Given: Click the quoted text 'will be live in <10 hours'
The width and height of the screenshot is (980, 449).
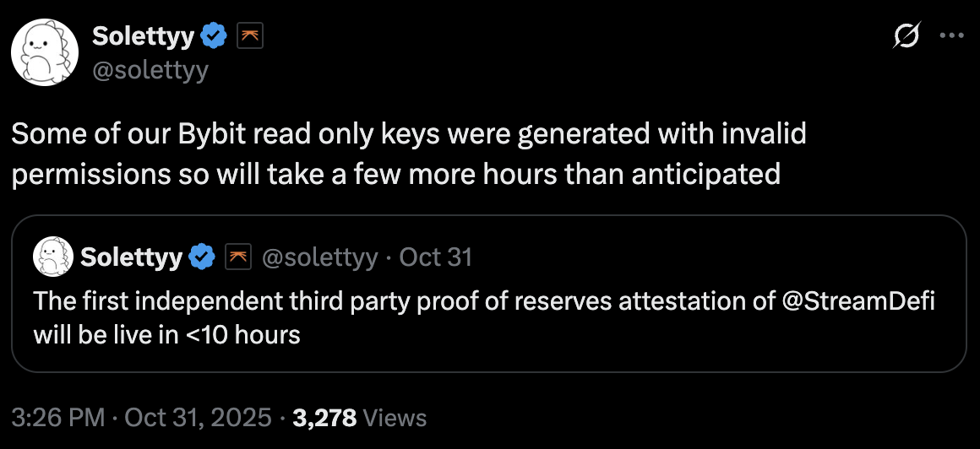Looking at the screenshot, I should tap(167, 334).
